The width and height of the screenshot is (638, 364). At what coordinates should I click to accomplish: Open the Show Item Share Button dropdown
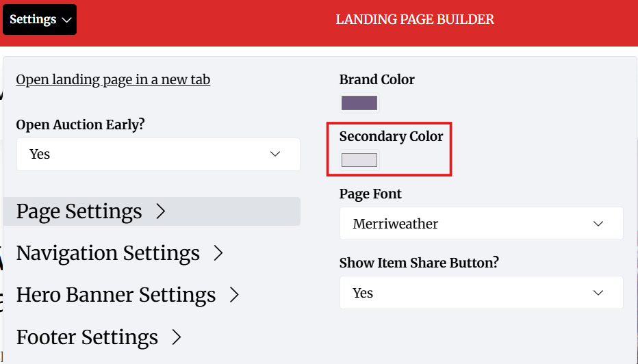481,293
